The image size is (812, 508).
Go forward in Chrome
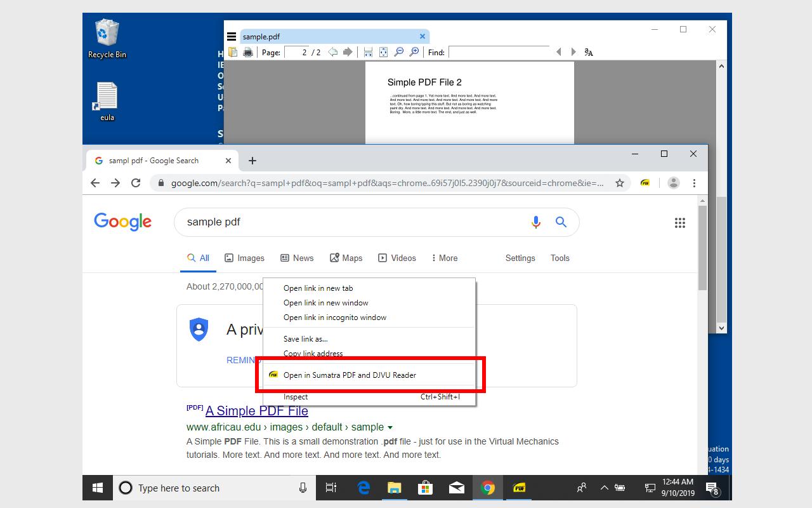pyautogui.click(x=115, y=183)
